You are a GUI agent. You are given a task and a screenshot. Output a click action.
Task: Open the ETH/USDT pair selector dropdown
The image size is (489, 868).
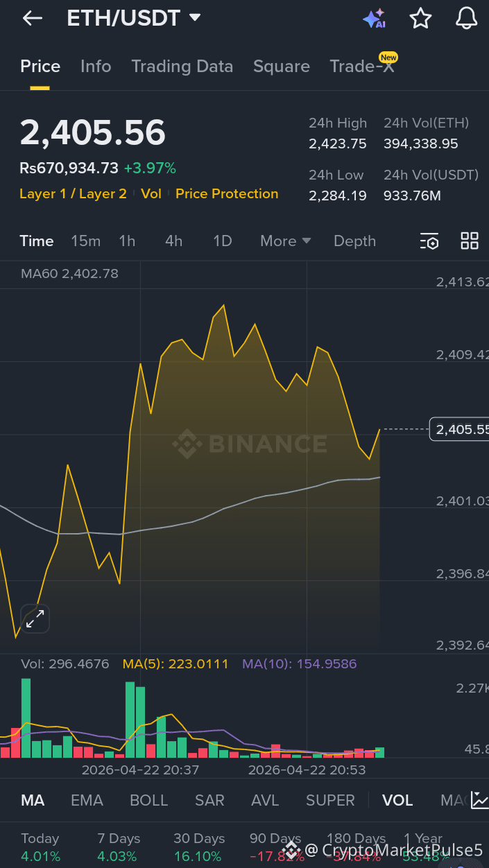[x=133, y=18]
